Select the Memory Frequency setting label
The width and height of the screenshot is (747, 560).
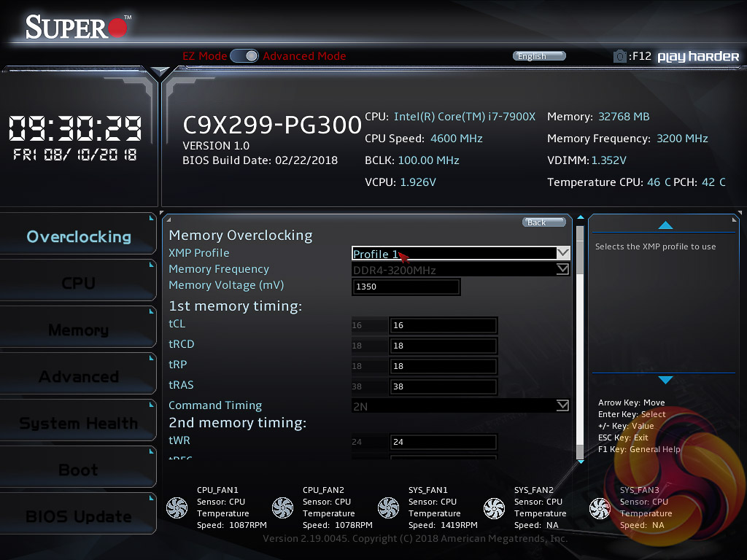pos(219,269)
